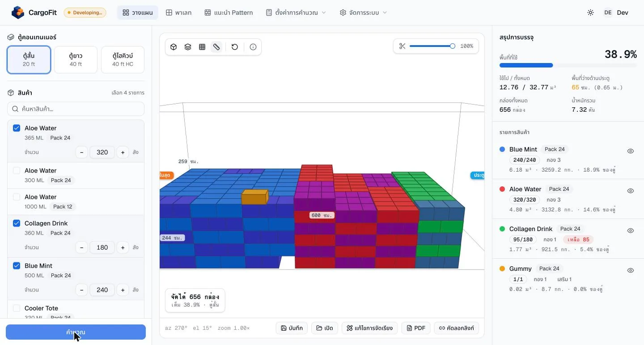The image size is (644, 345).
Task: Show or hide Blue Mint in view
Action: (x=631, y=151)
